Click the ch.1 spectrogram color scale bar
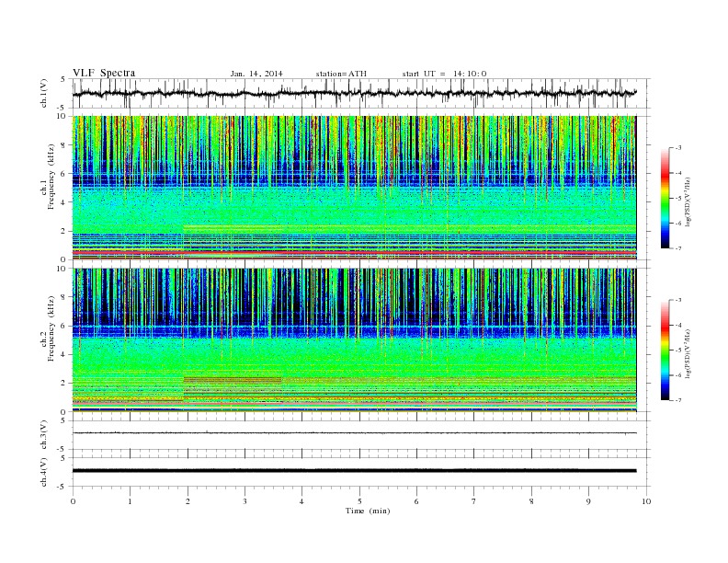Viewport: 728px width, 563px height. click(x=665, y=198)
